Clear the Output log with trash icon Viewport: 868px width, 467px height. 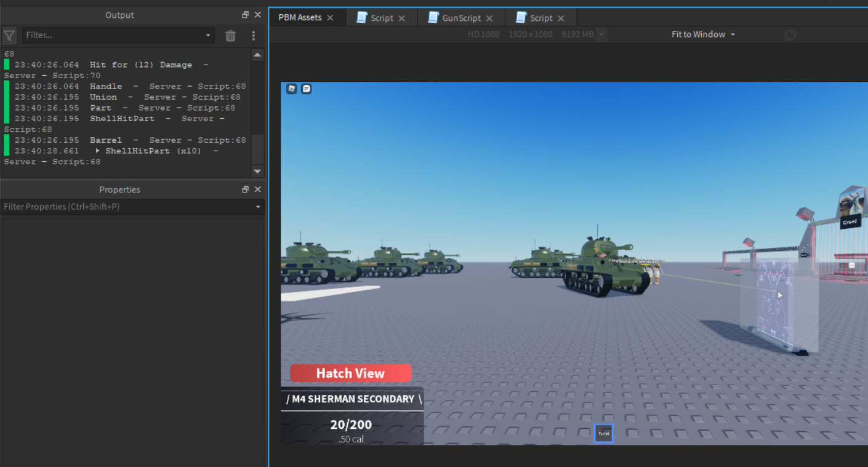230,36
